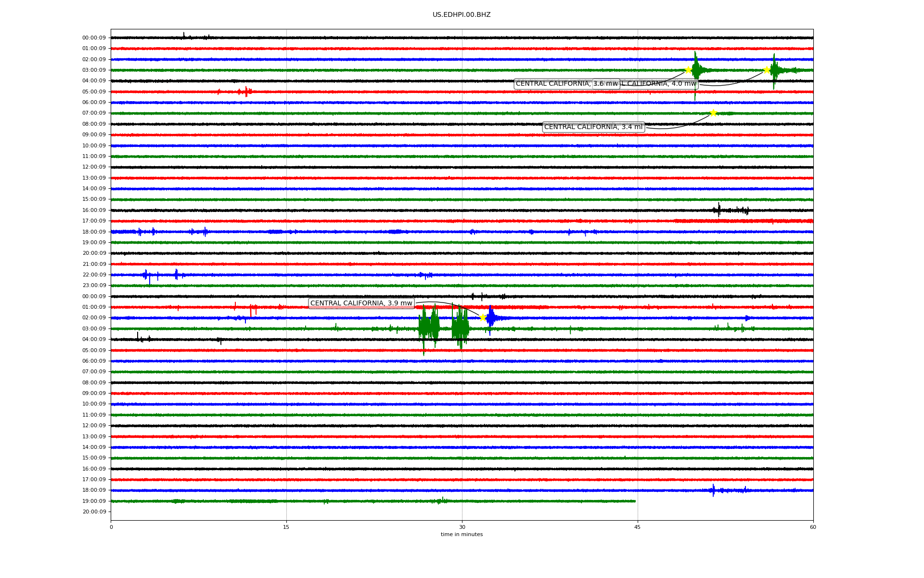This screenshot has width=924, height=578.
Task: Click the red spike cluster on the 05:00:09 trace
Action: pos(246,92)
